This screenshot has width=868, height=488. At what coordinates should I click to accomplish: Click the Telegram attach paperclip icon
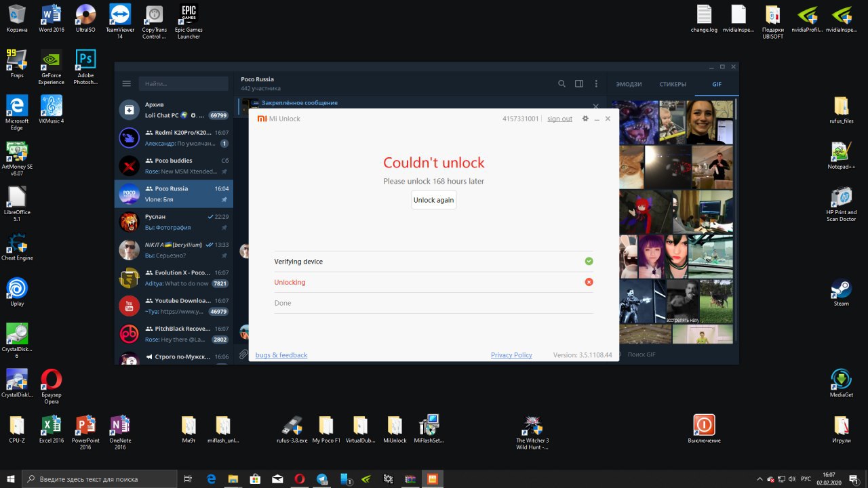tap(243, 354)
